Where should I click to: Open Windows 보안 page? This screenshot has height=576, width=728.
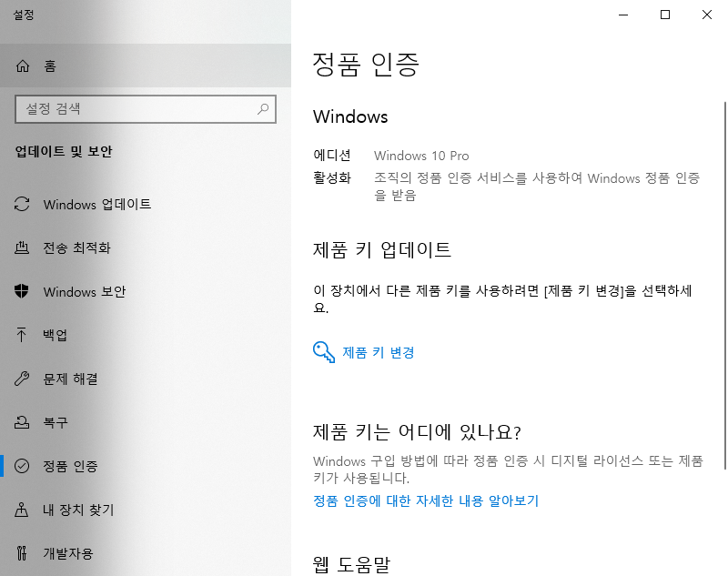[x=146, y=291]
